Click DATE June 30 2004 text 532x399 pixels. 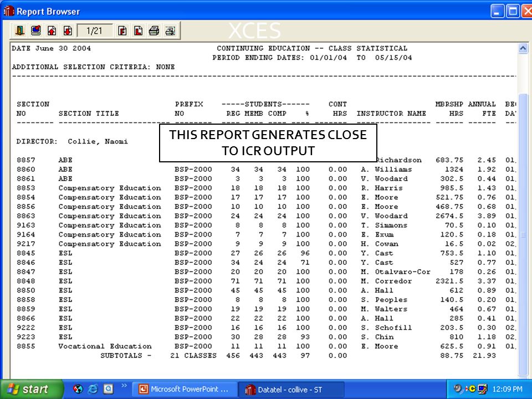tap(51, 48)
